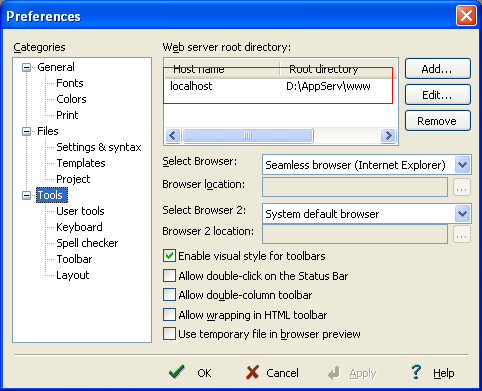Select the Toolbar category
Image resolution: width=482 pixels, height=391 pixels.
pyautogui.click(x=74, y=259)
